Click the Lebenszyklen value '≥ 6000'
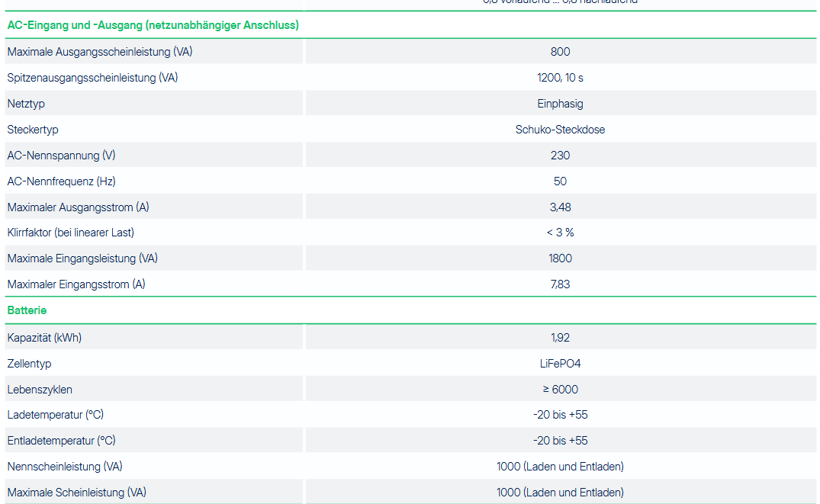The image size is (820, 504). (x=560, y=390)
